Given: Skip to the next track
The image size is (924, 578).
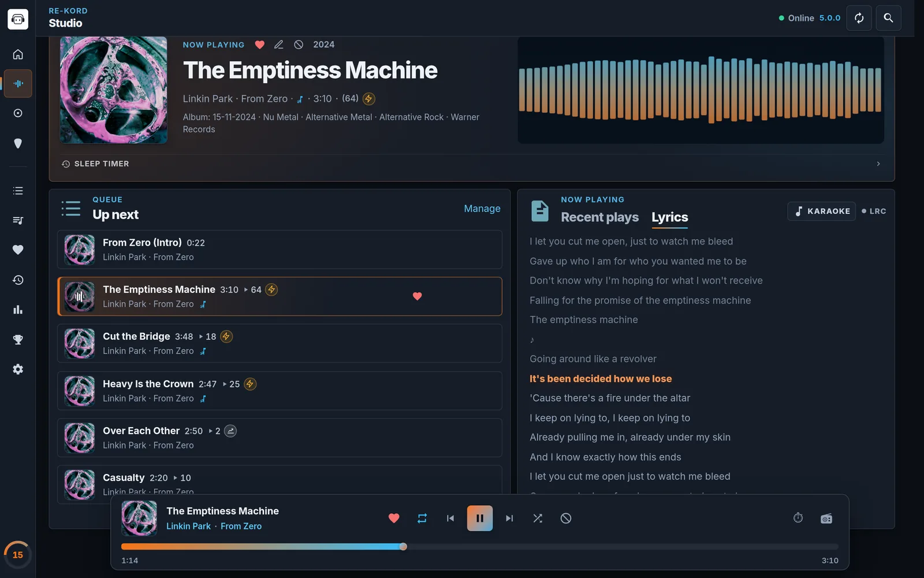Looking at the screenshot, I should pyautogui.click(x=509, y=518).
